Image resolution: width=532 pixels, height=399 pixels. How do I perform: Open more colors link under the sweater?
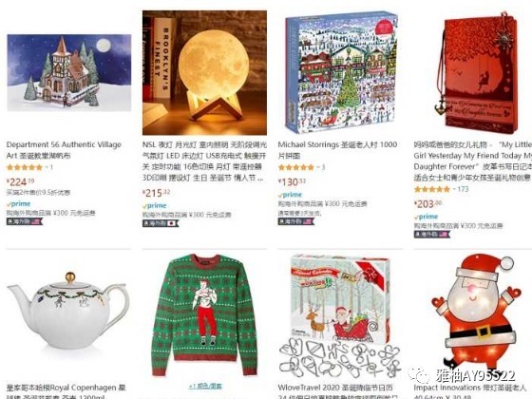[205, 386]
